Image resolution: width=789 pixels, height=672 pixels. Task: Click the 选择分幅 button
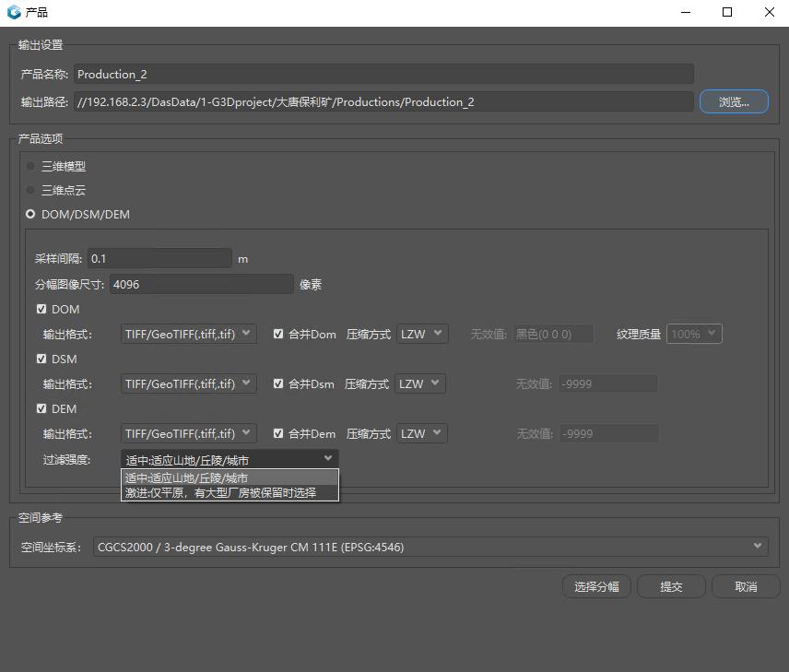596,586
